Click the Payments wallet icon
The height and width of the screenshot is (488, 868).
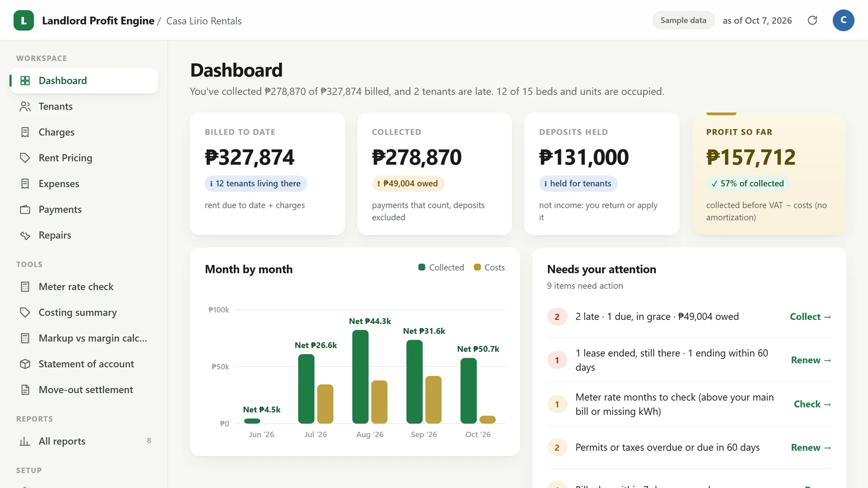25,209
